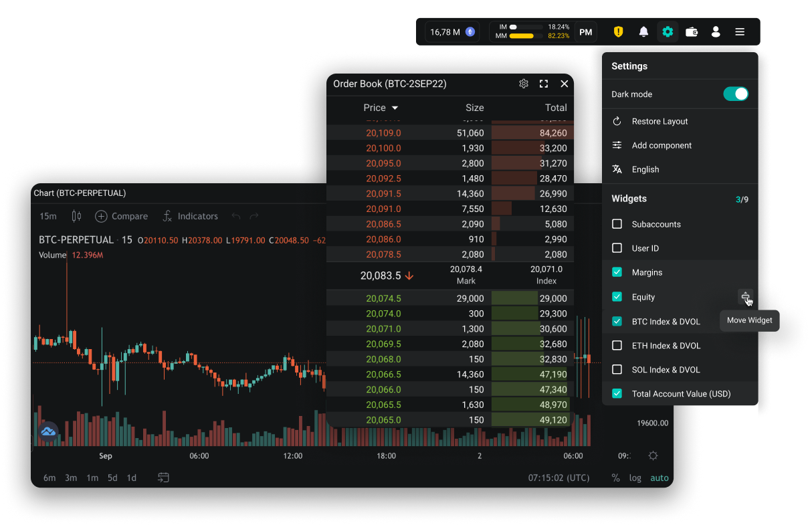Viewport: 812px width, 527px height.
Task: Open the 15m interval selector
Action: point(48,216)
